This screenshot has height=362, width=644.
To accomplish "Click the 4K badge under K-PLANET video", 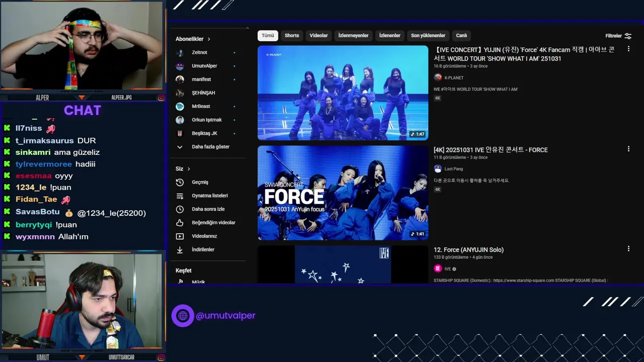I will [x=437, y=98].
